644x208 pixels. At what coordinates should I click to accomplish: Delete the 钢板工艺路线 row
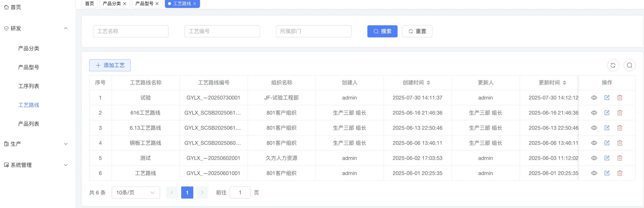point(620,143)
